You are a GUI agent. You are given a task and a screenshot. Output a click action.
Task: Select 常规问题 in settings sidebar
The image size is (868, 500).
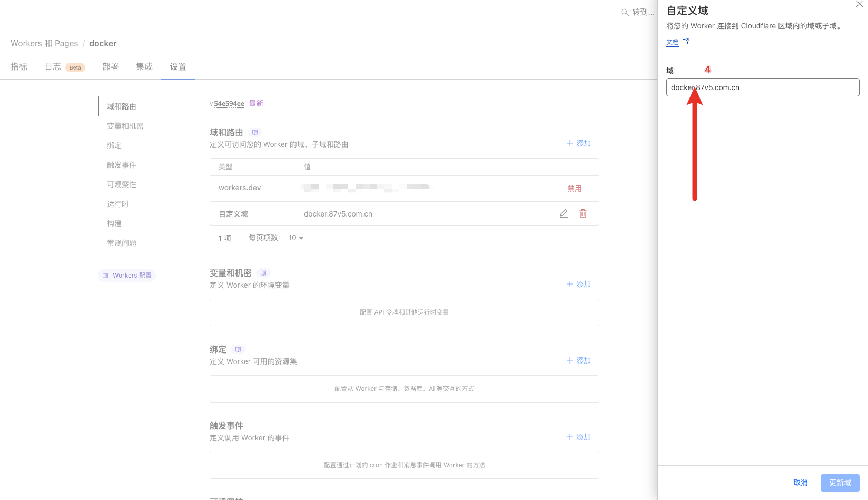coord(122,243)
